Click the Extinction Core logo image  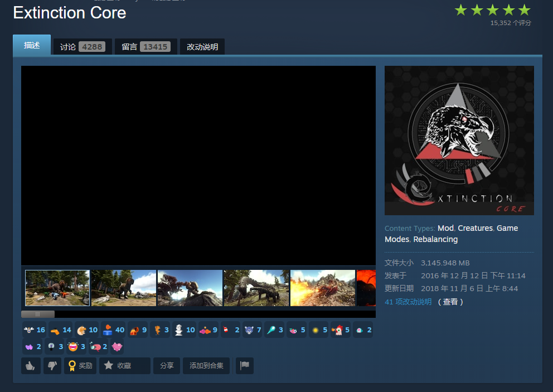coord(459,141)
